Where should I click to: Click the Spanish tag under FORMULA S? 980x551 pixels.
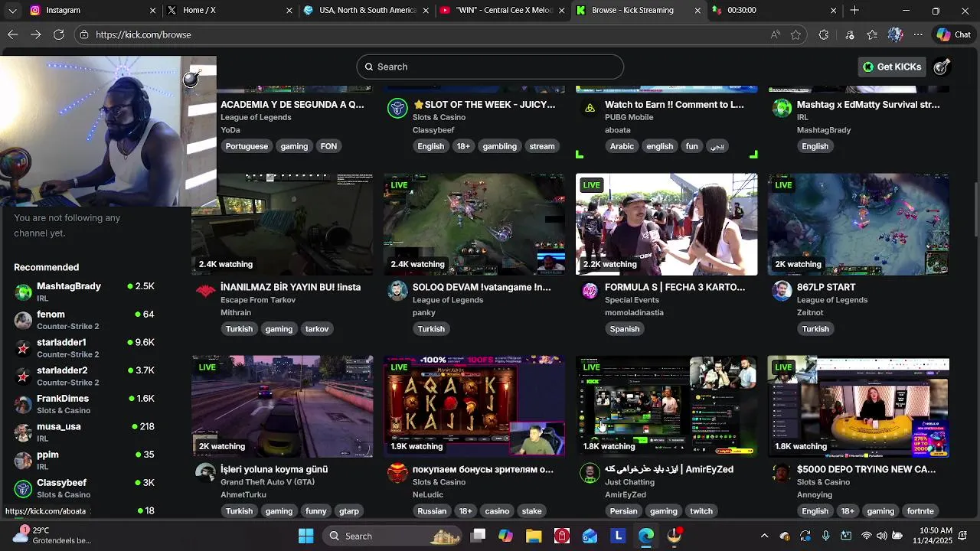coord(625,329)
